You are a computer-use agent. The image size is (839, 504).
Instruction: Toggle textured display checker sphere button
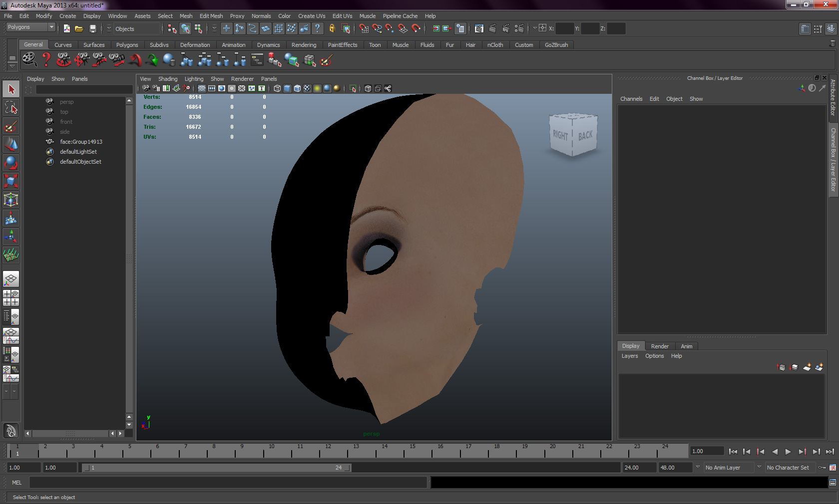pyautogui.click(x=307, y=88)
